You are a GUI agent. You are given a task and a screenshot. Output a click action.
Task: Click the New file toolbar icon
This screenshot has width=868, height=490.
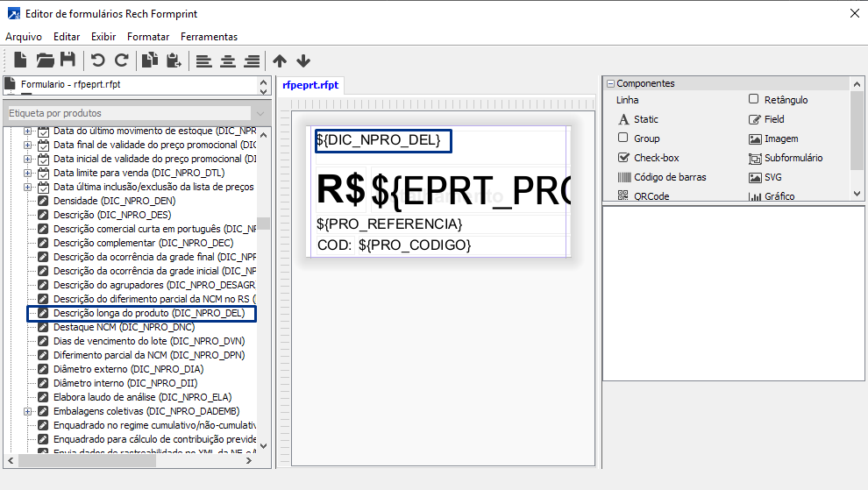20,60
